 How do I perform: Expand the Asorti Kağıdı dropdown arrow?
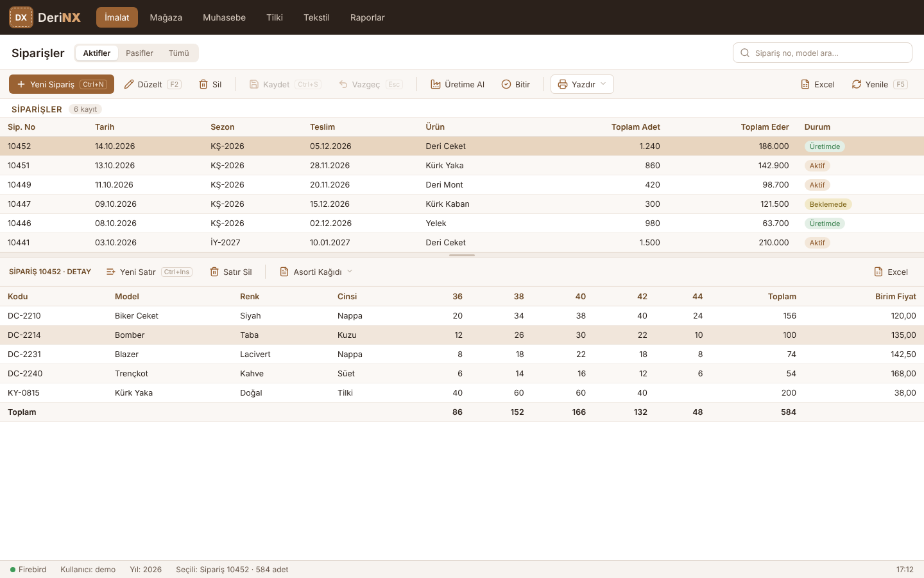click(x=350, y=272)
